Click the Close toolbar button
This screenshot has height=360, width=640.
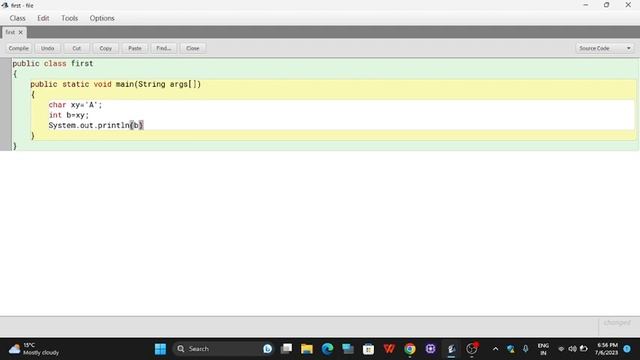(x=193, y=48)
